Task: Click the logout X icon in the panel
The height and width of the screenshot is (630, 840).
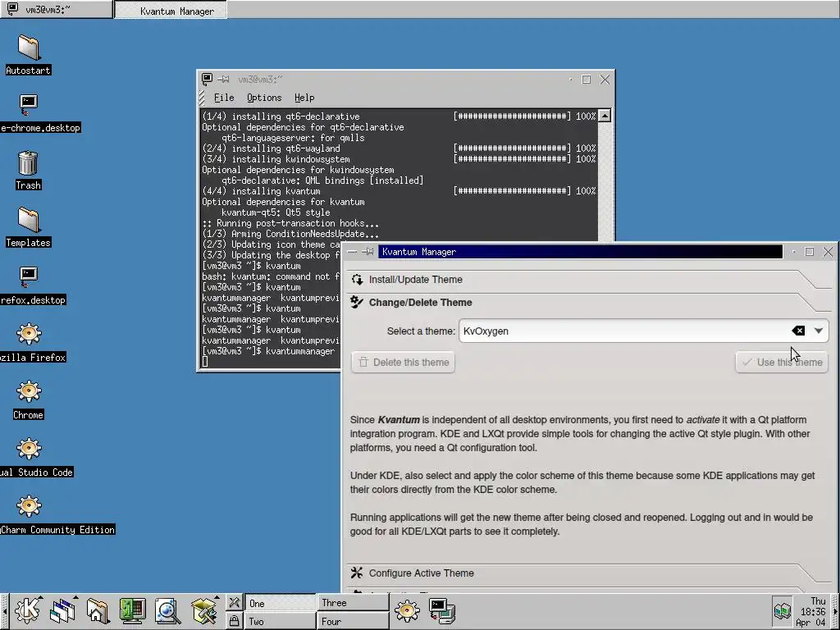Action: pos(234,603)
